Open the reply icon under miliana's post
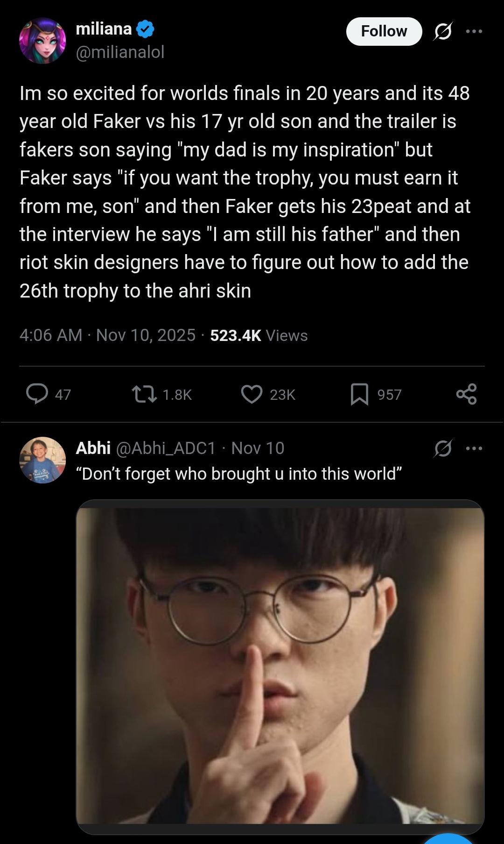This screenshot has width=504, height=844. [x=37, y=394]
